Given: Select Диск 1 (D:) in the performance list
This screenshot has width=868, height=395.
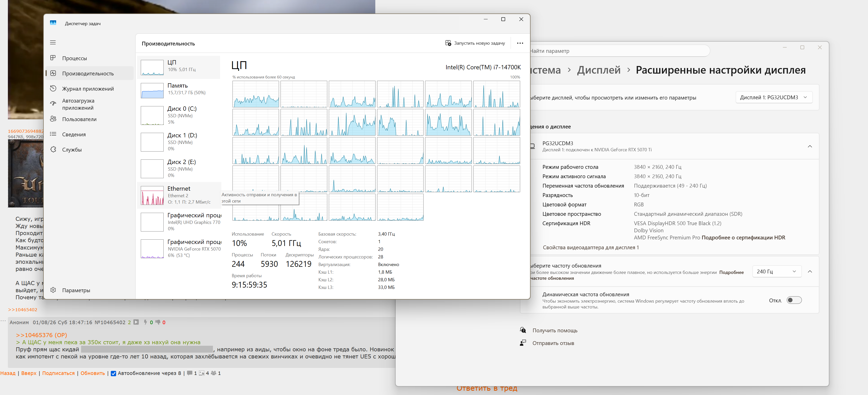Looking at the screenshot, I should pyautogui.click(x=179, y=142).
